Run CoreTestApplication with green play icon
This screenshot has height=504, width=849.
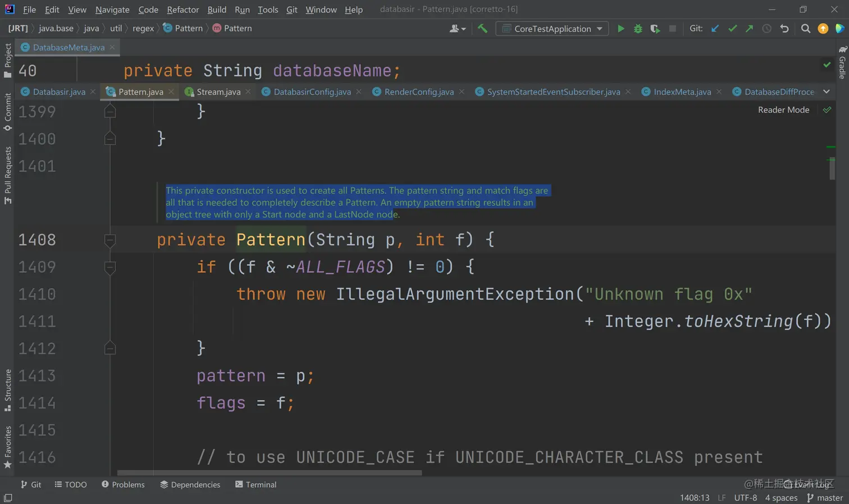coord(620,29)
